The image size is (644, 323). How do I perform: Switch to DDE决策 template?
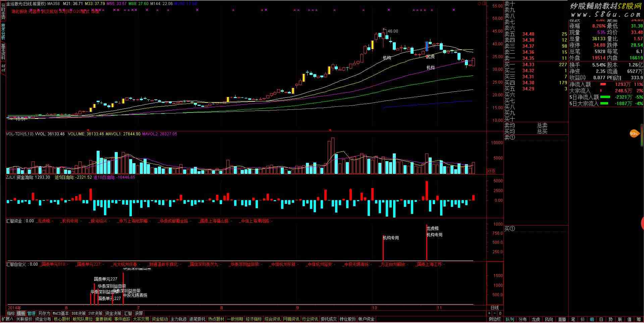(x=78, y=313)
